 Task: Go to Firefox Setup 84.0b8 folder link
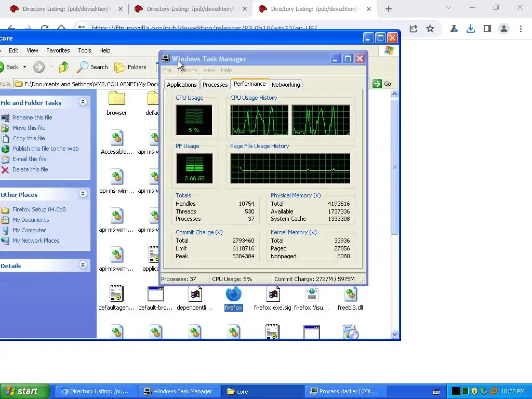39,209
